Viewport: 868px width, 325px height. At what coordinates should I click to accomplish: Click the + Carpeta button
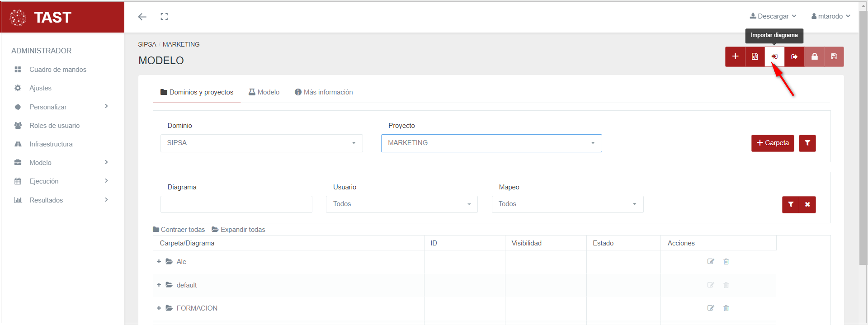tap(772, 143)
